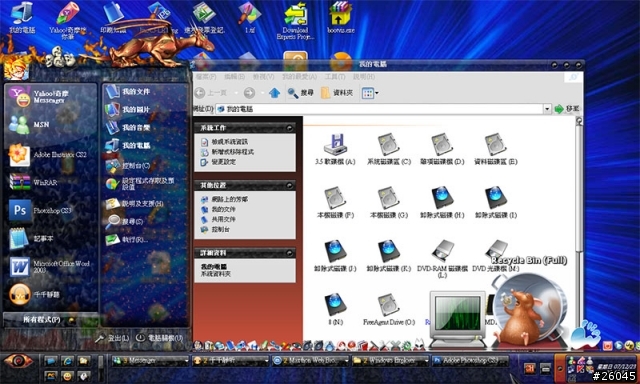This screenshot has width=640, height=384.
Task: Open Adobe Photoshop CS3 taskbar button
Action: [470, 361]
